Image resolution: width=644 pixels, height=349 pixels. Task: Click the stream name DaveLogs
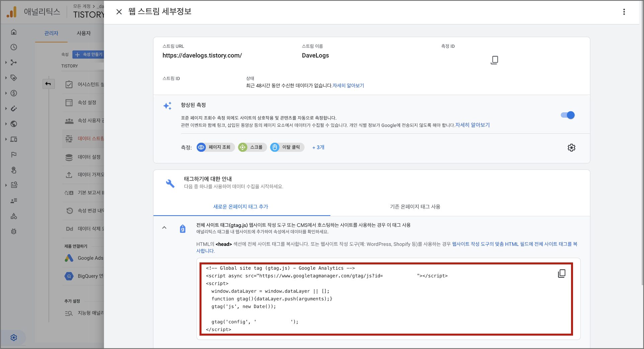coord(315,55)
